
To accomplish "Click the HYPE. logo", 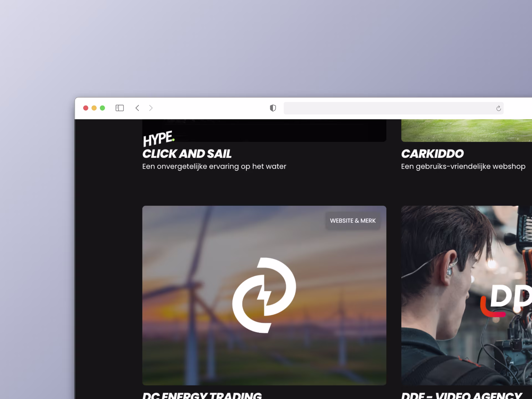I will tap(158, 138).
